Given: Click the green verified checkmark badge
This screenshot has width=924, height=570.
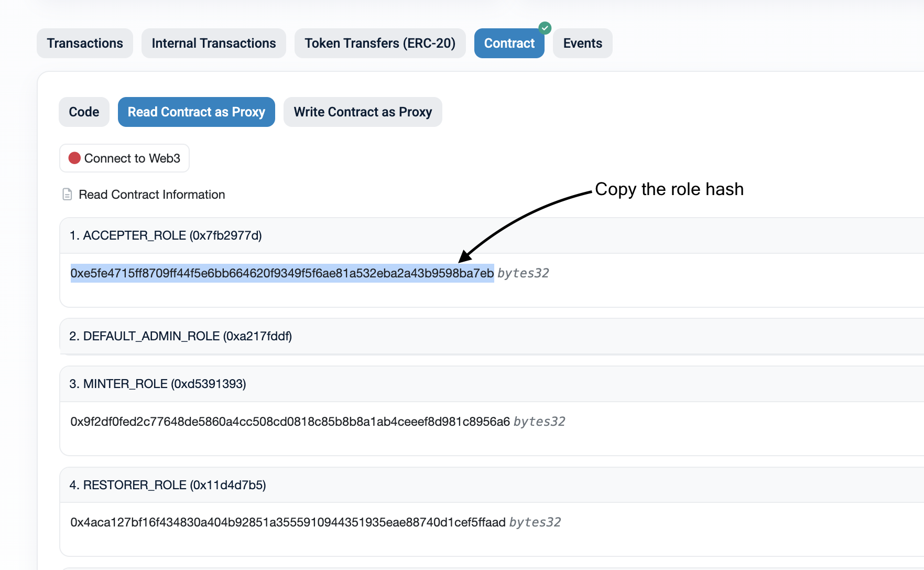Looking at the screenshot, I should tap(545, 28).
